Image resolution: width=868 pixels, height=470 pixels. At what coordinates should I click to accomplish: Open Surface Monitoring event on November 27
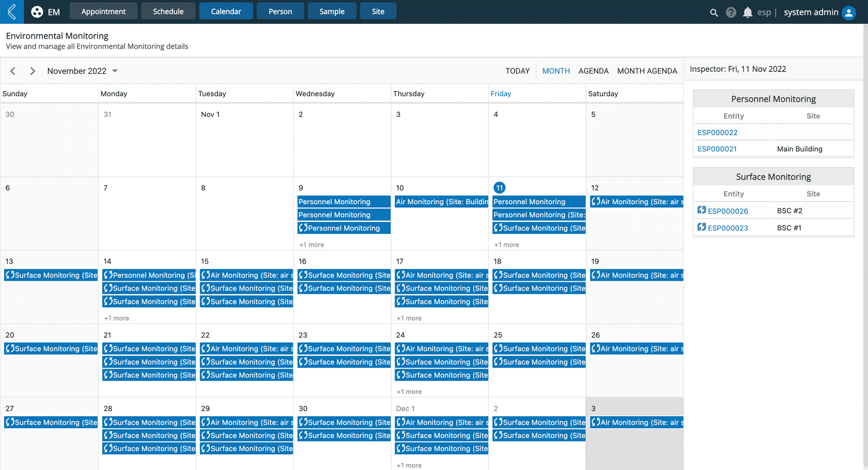[x=51, y=422]
